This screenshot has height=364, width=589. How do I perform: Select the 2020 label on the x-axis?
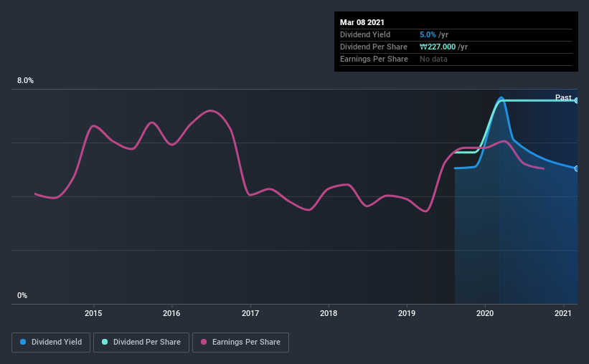click(485, 313)
